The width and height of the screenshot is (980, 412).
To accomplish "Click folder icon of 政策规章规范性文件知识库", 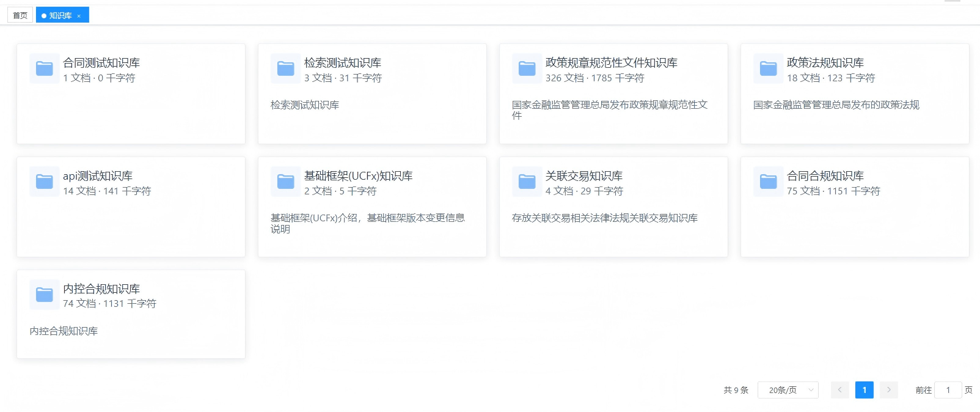I will click(x=527, y=68).
